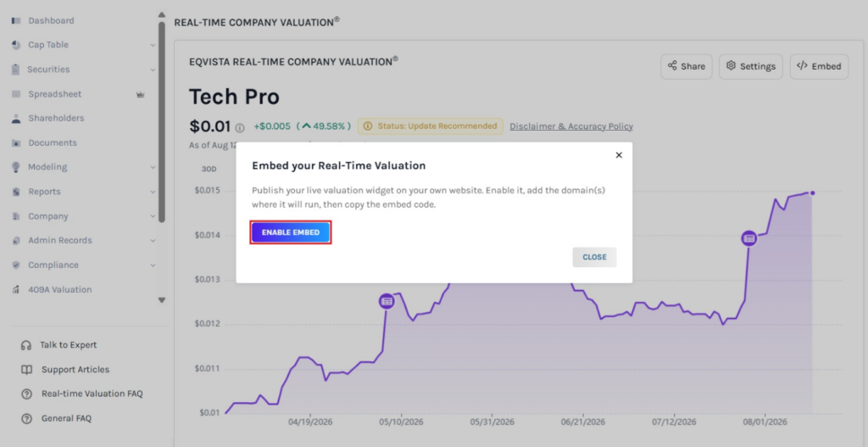Image resolution: width=868 pixels, height=447 pixels.
Task: Open the Documents section
Action: 53,142
